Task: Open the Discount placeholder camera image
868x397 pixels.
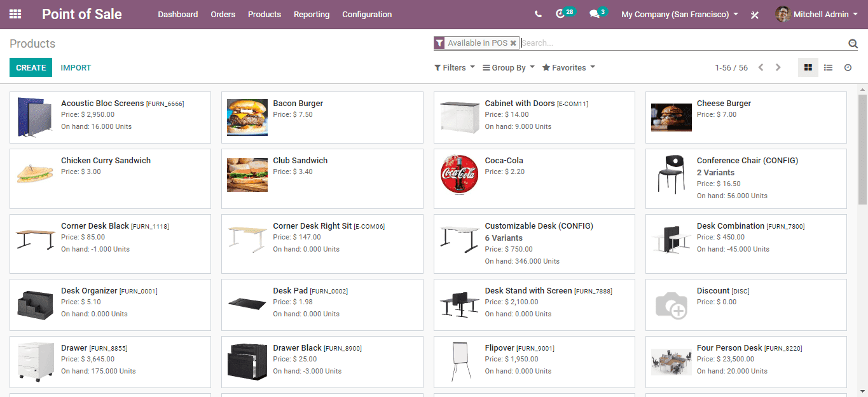Action: pos(672,305)
